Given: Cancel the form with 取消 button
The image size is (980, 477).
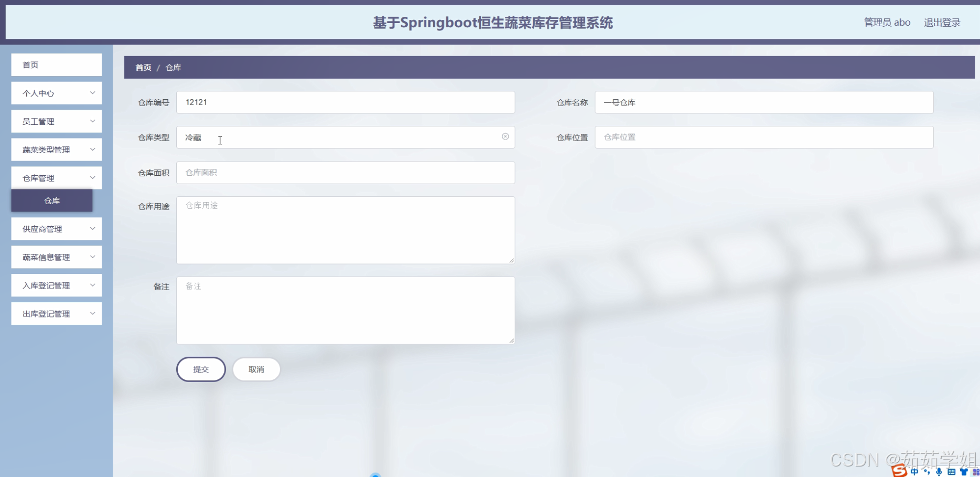Looking at the screenshot, I should 256,369.
